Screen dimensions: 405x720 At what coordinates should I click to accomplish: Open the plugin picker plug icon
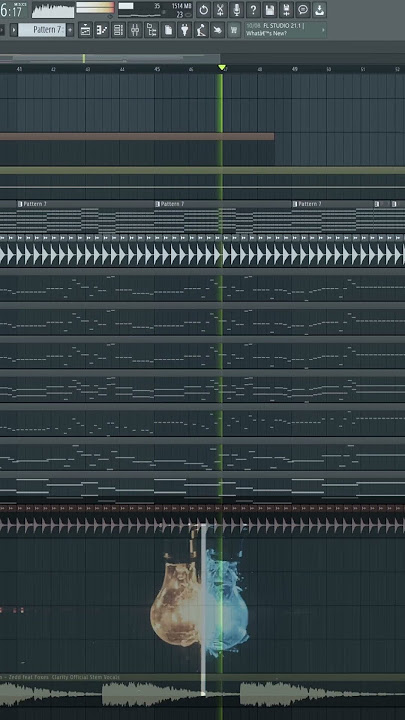pyautogui.click(x=185, y=30)
